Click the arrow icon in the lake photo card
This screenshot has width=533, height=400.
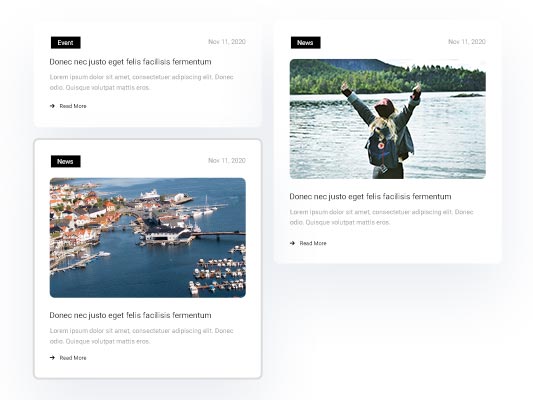[x=292, y=243]
